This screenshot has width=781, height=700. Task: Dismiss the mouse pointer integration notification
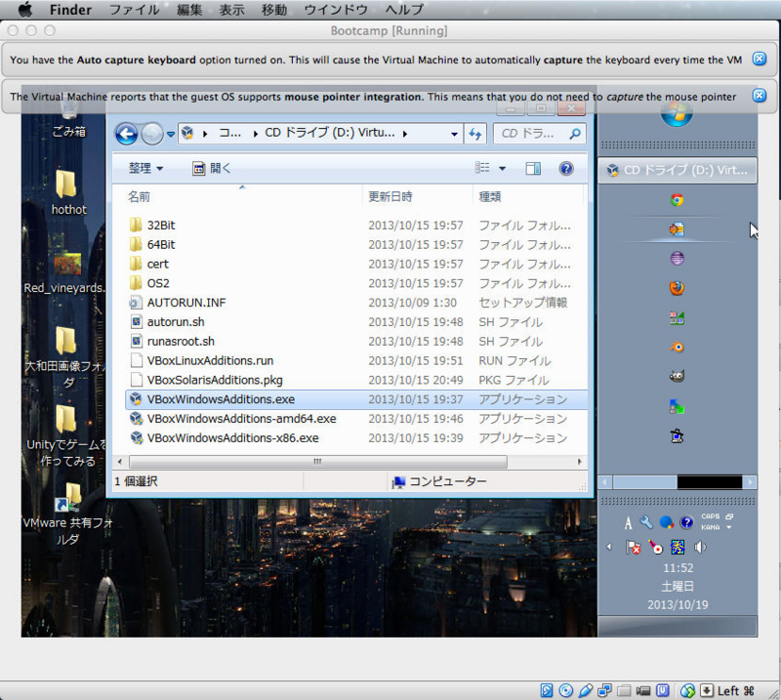(x=760, y=96)
